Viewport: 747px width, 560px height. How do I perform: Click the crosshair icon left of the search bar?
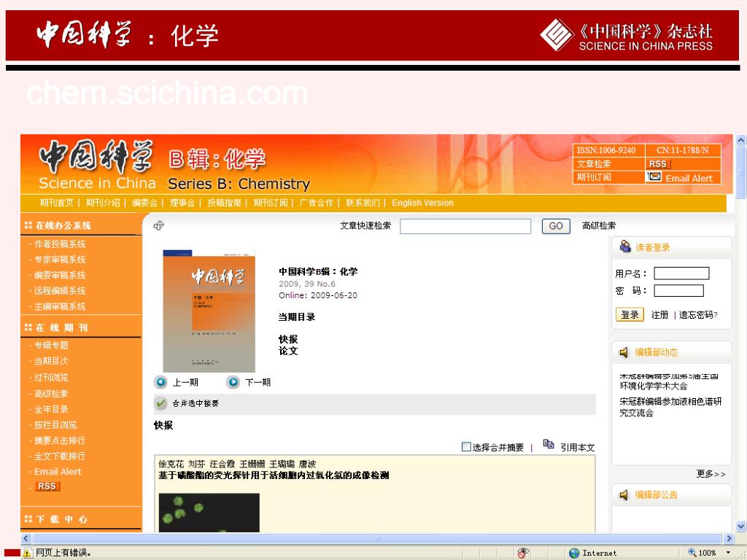pyautogui.click(x=158, y=226)
